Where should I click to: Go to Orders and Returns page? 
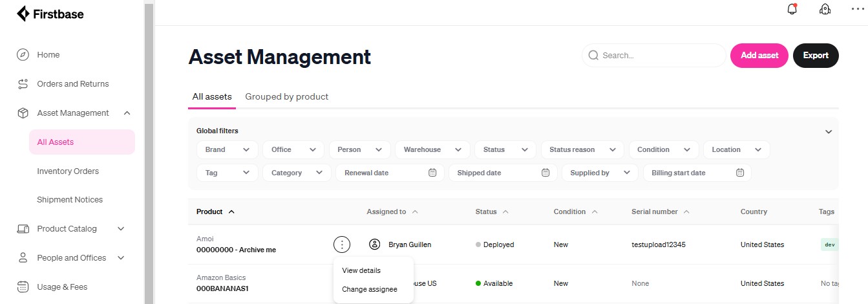[73, 84]
